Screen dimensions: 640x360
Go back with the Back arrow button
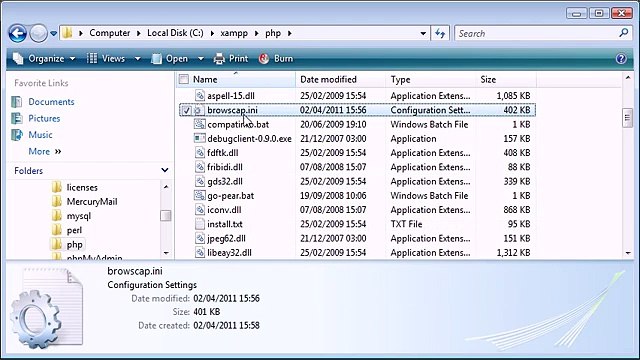click(x=18, y=33)
